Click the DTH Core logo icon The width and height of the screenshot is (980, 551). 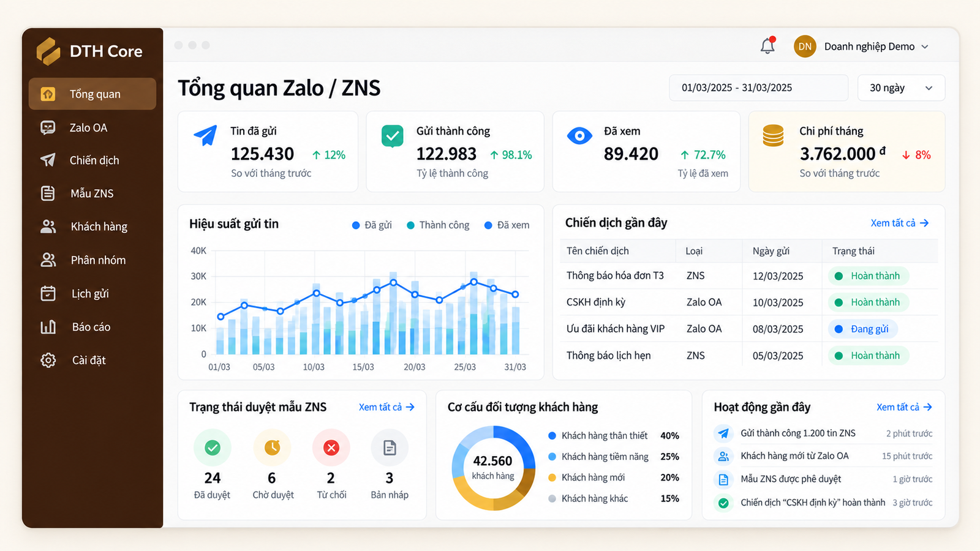tap(48, 51)
